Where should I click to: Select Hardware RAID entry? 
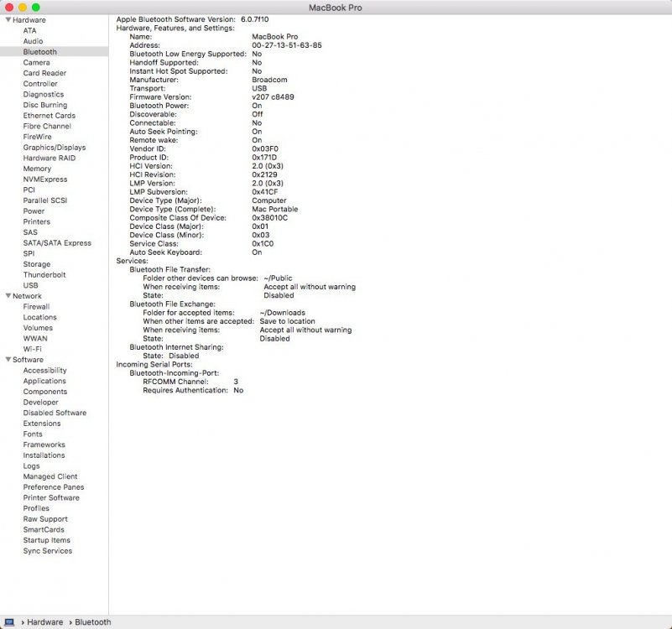click(49, 158)
